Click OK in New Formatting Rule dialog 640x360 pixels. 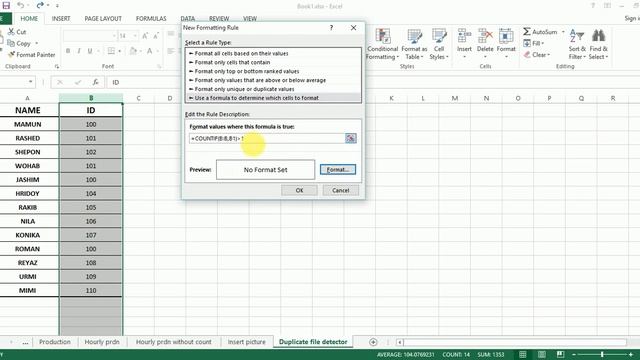(299, 190)
